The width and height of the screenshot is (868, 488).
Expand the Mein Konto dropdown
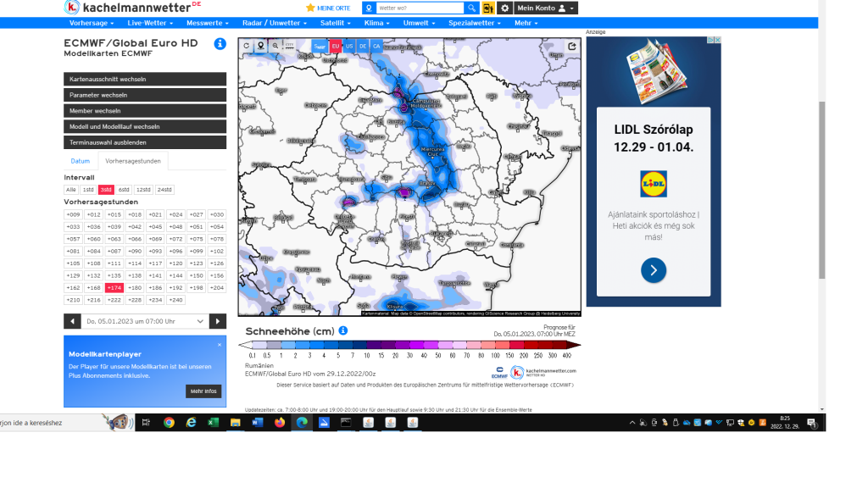tap(547, 8)
